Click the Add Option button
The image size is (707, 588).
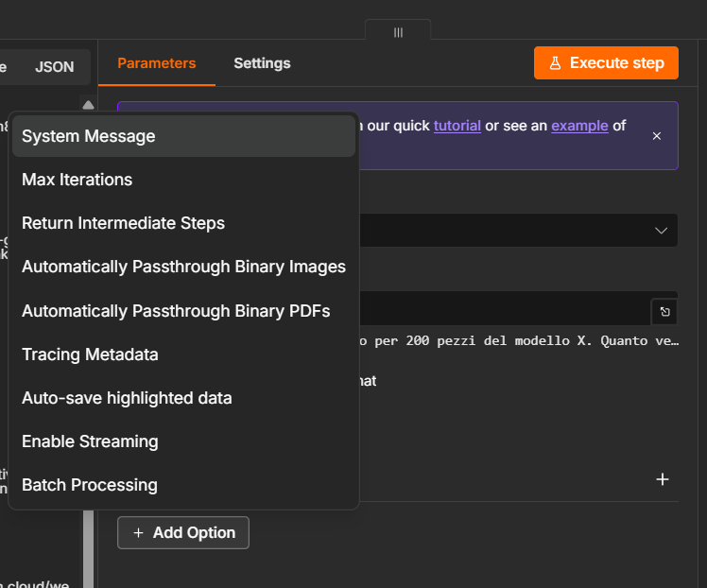[183, 532]
